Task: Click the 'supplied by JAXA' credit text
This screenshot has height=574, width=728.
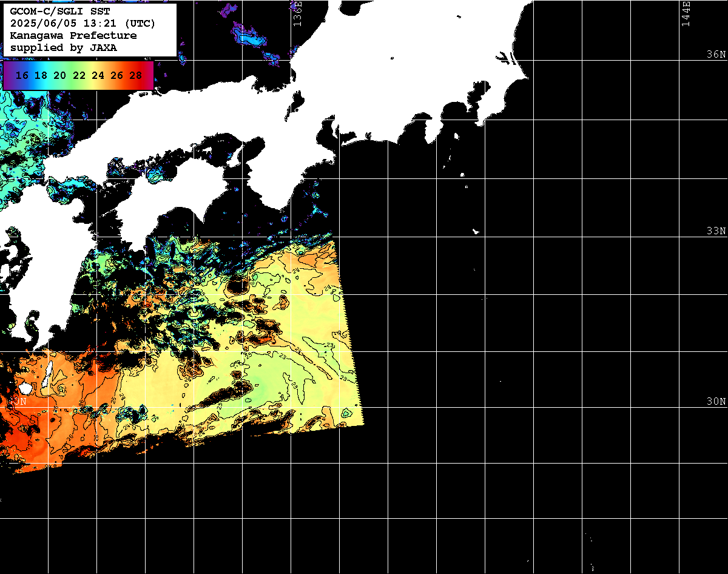Action: [64, 47]
